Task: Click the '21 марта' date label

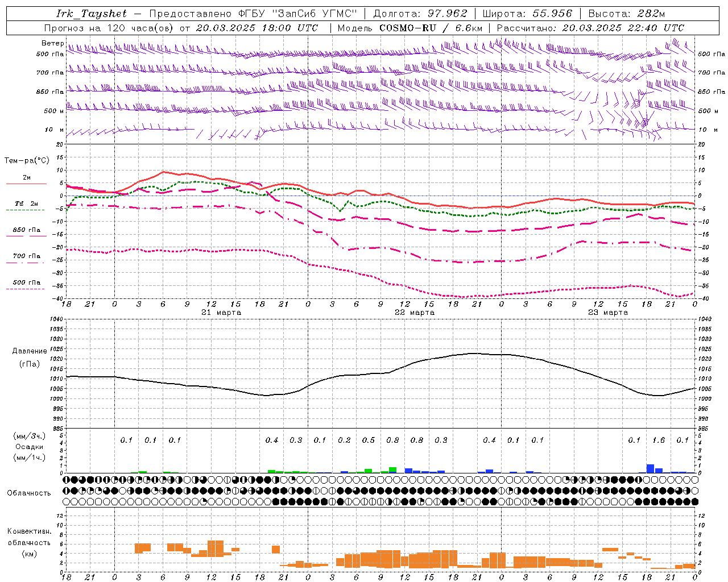Action: pyautogui.click(x=221, y=313)
